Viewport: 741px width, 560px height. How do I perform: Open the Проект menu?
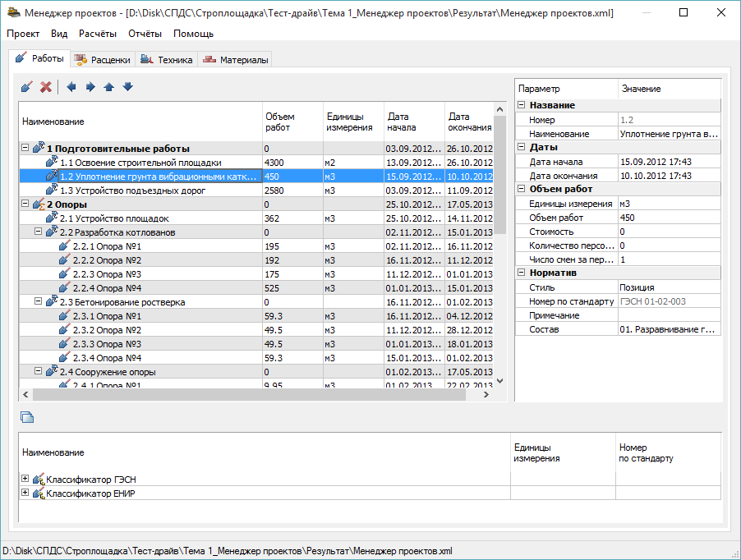click(23, 34)
